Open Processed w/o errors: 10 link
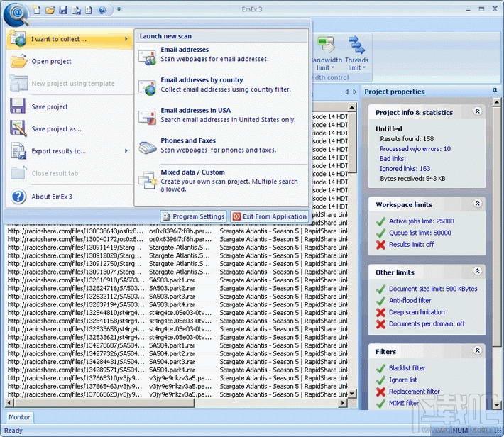The width and height of the screenshot is (504, 437). [x=415, y=149]
